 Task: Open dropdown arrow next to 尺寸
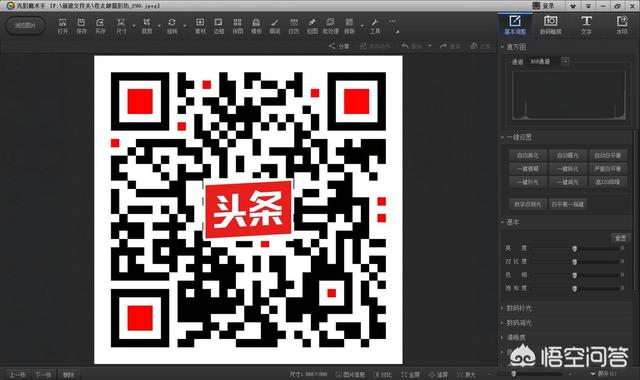coord(134,26)
